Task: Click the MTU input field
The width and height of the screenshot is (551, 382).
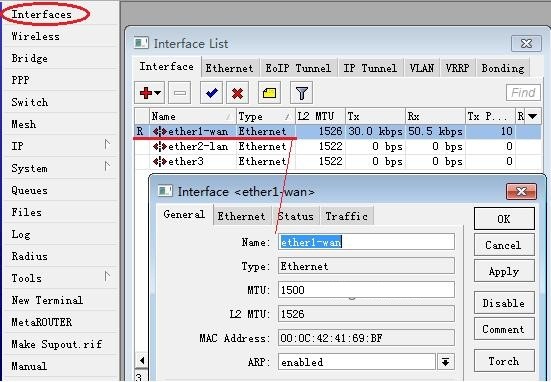Action: [x=366, y=290]
